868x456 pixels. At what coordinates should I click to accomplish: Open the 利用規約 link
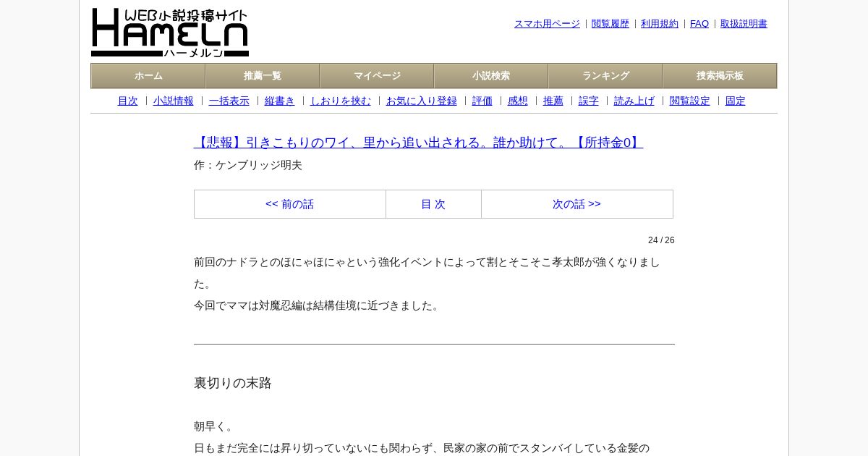[x=660, y=24]
